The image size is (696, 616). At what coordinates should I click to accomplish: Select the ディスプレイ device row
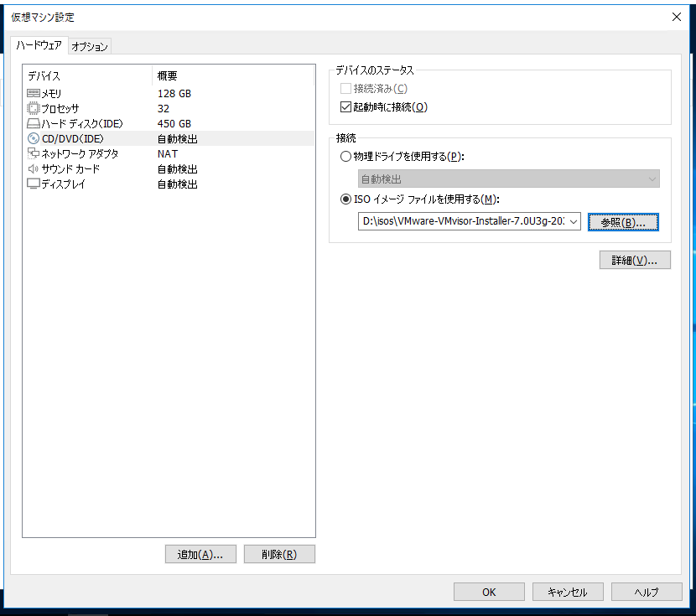click(x=169, y=184)
